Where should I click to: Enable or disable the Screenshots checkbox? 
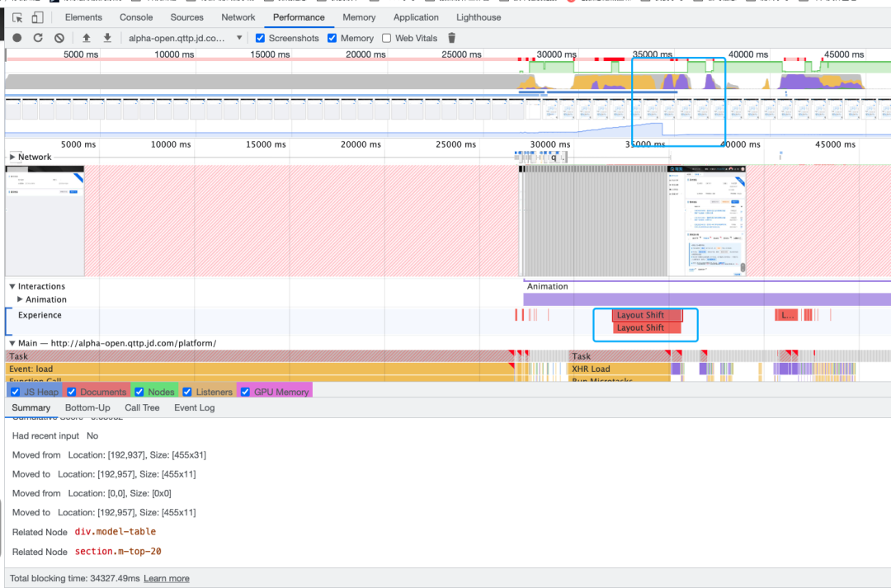click(x=260, y=38)
